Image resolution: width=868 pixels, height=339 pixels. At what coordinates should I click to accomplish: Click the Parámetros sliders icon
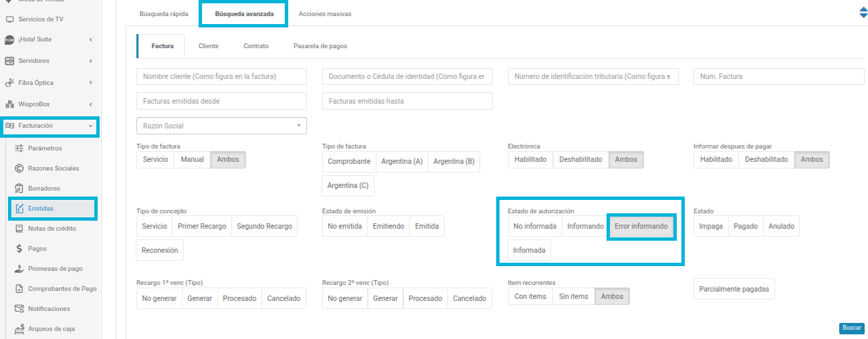coord(19,148)
